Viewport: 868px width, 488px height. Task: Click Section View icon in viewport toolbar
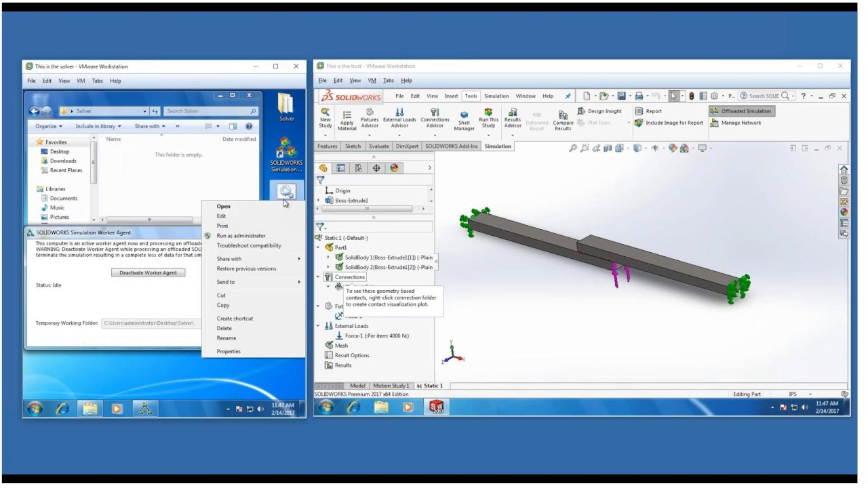(607, 148)
